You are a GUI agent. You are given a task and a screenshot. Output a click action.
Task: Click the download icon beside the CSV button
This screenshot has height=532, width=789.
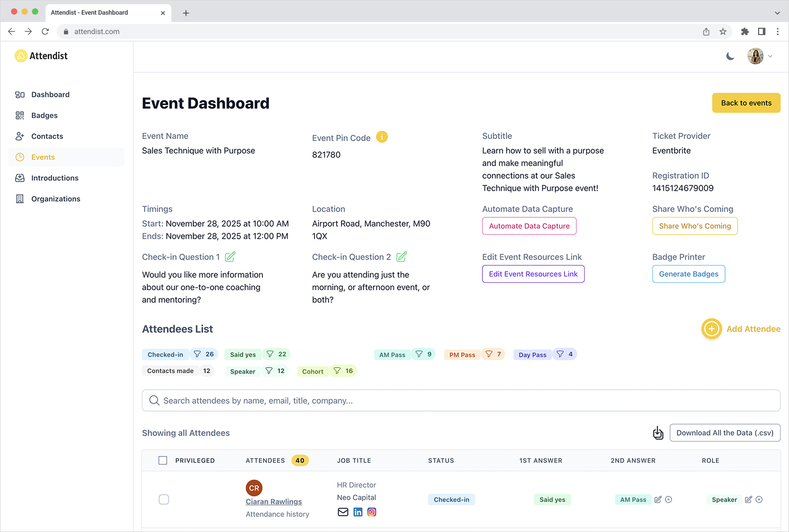pyautogui.click(x=658, y=433)
